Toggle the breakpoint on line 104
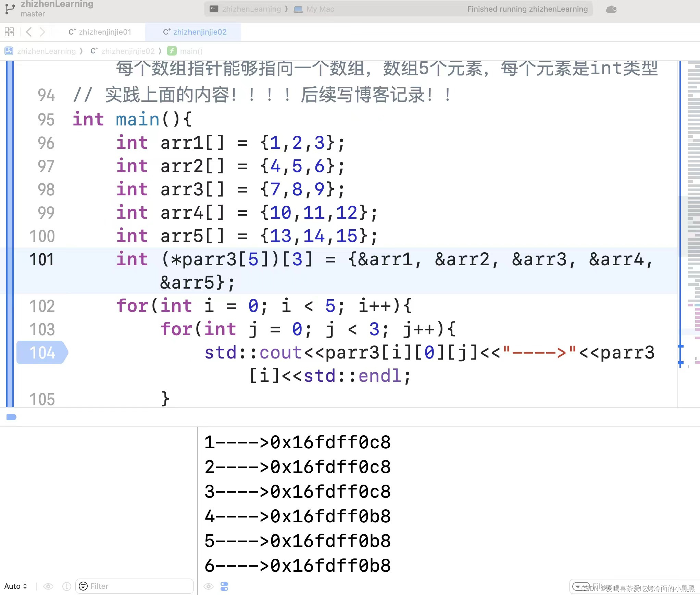Image resolution: width=700 pixels, height=595 pixels. [42, 352]
